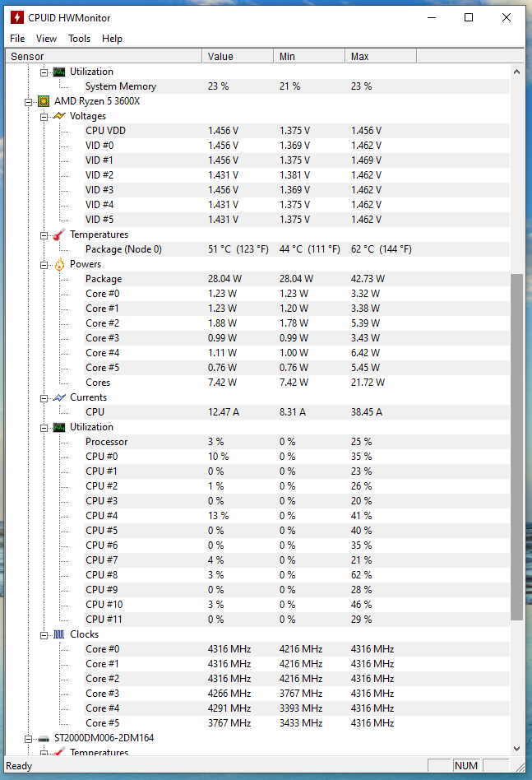Select the VID #3 row
This screenshot has height=780, width=532.
click(x=297, y=190)
